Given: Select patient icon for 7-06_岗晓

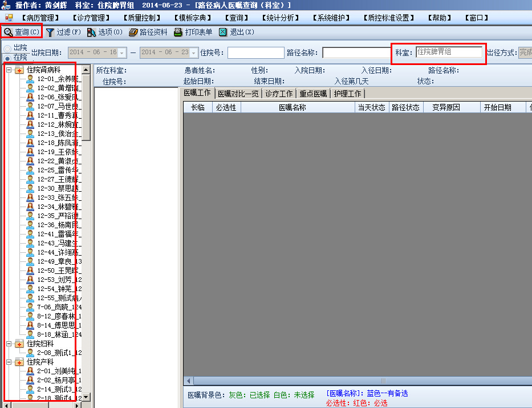Looking at the screenshot, I should 30,307.
